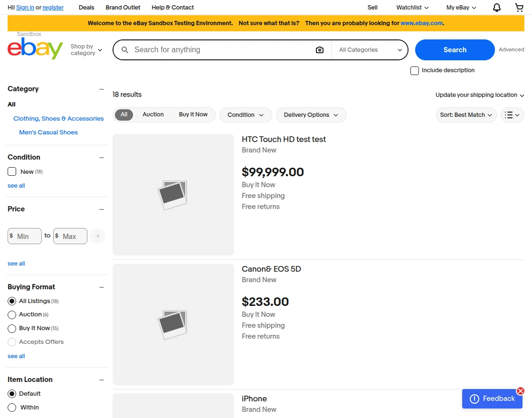
Task: Open the Advanced search link
Action: (x=511, y=49)
